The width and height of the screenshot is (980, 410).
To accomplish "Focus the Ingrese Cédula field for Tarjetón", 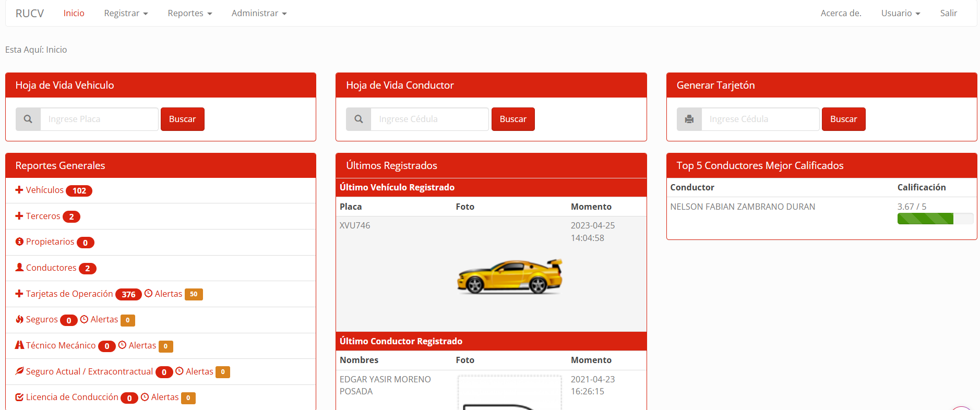I will pos(760,119).
